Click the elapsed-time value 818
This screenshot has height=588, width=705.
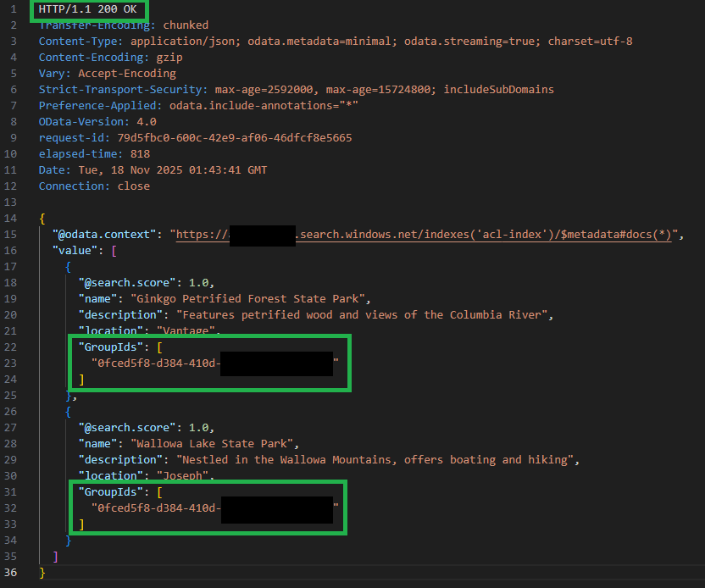click(x=140, y=154)
